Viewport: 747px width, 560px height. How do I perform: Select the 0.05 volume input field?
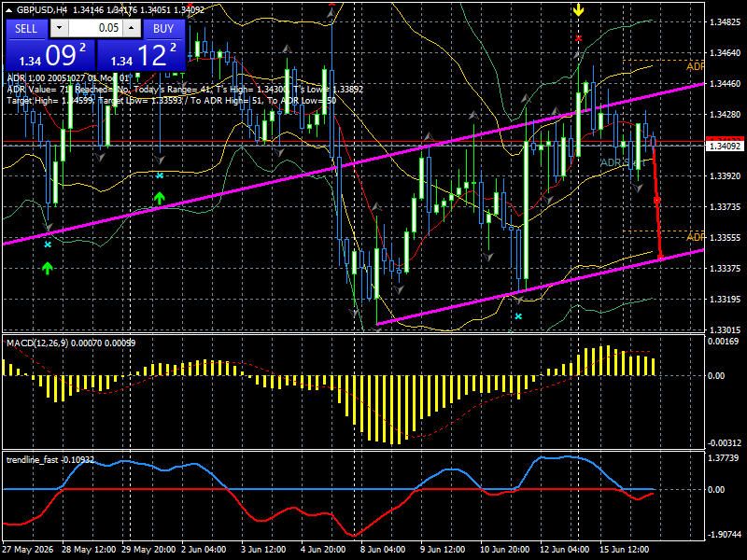(x=95, y=28)
